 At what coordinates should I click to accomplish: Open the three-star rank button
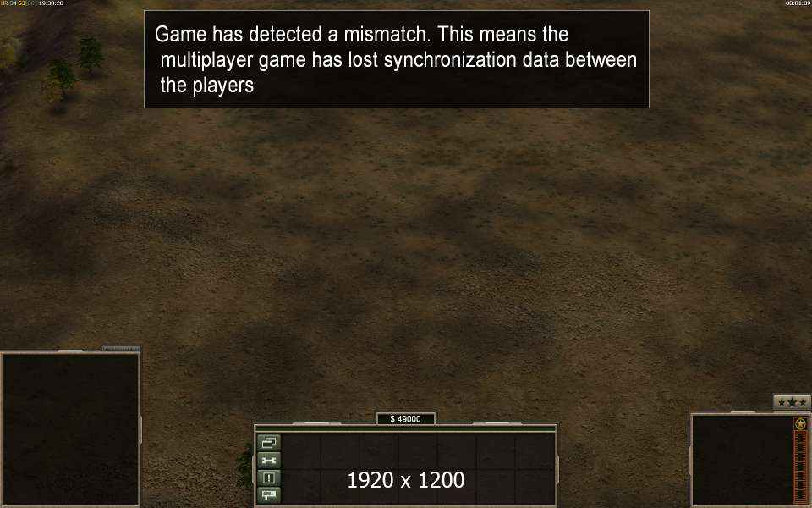pos(792,402)
